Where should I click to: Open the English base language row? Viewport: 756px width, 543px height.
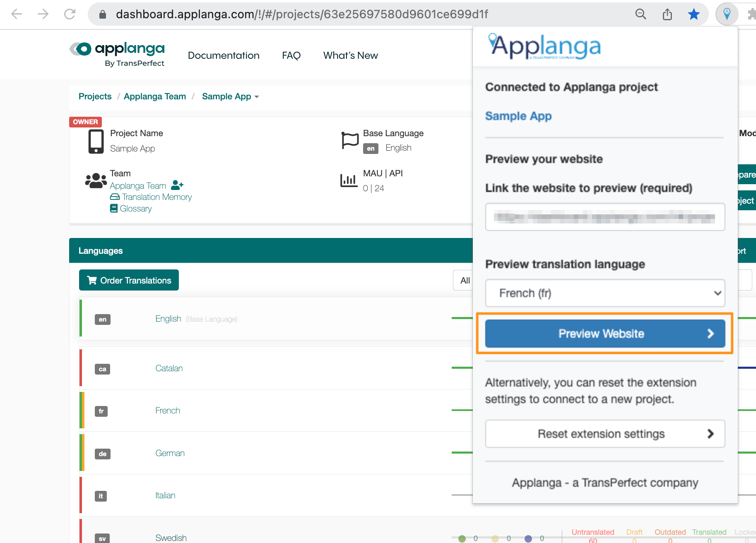168,319
